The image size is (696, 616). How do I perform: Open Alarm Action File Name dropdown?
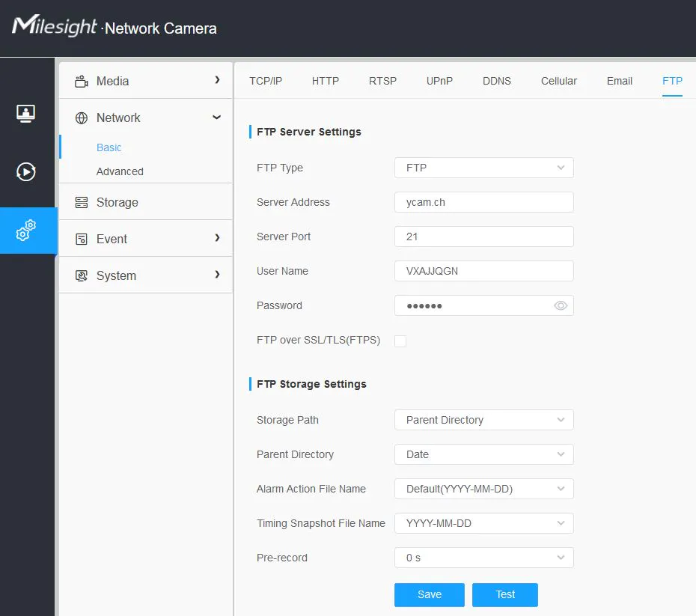tap(483, 489)
